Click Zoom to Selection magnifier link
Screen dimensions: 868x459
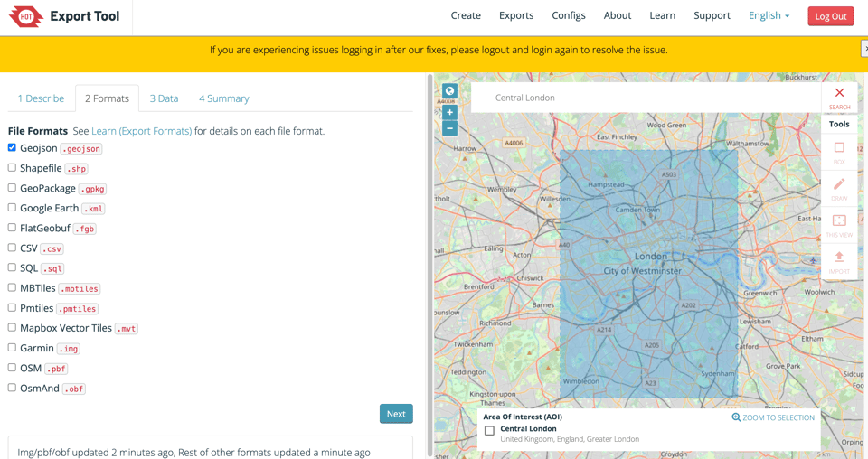pyautogui.click(x=773, y=417)
